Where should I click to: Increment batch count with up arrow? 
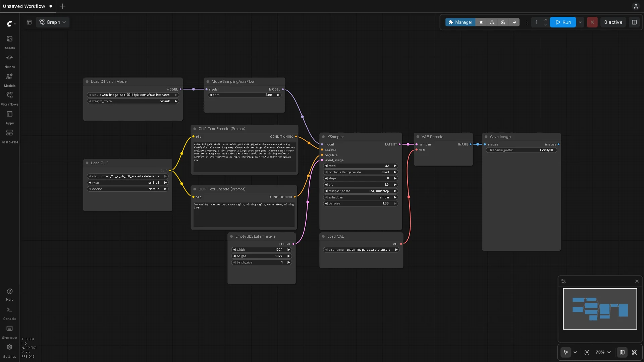coord(545,20)
